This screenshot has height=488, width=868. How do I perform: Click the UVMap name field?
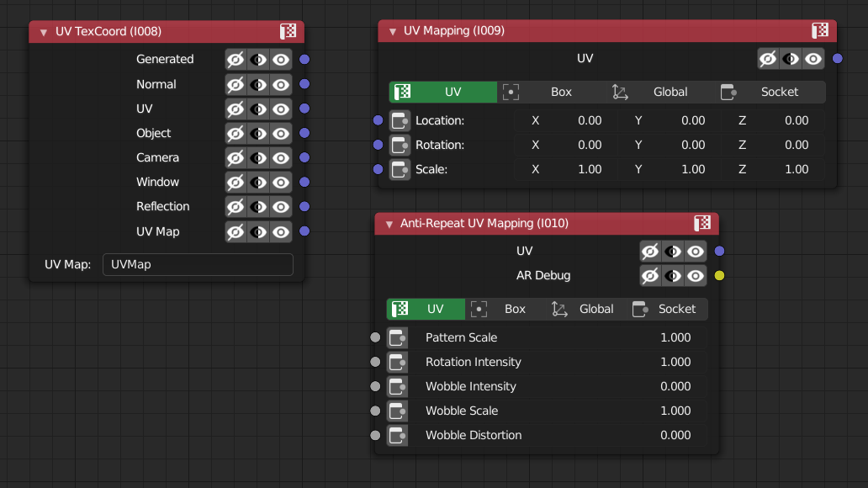(x=198, y=264)
